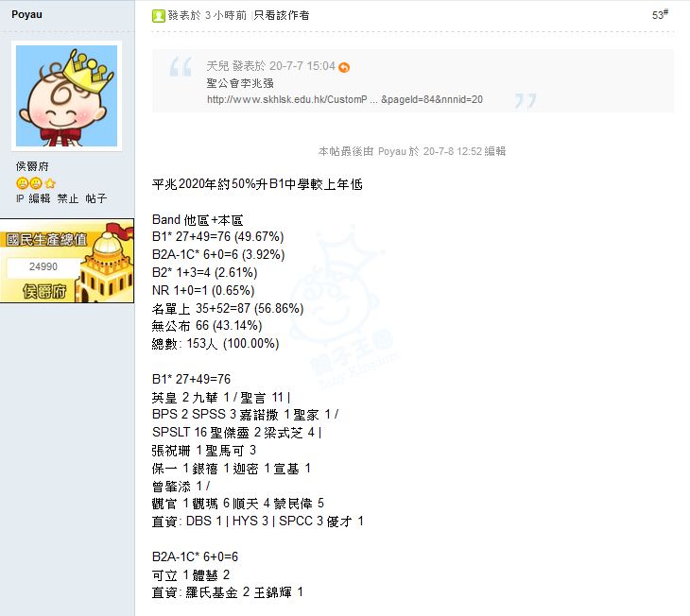This screenshot has height=616, width=690.
Task: Show only this author via 只看該作者
Action: 282,15
